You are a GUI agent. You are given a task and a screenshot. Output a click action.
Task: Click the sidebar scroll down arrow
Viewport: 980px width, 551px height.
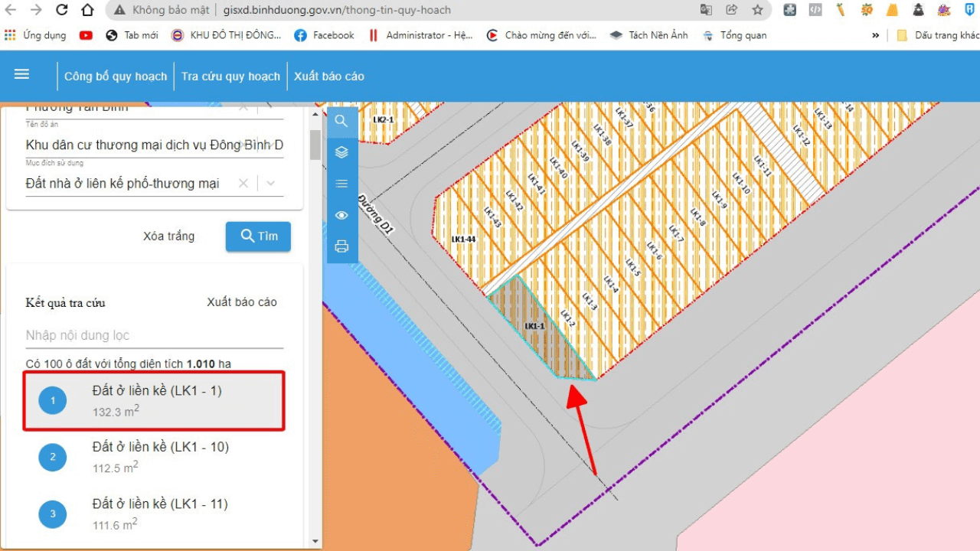click(x=315, y=541)
